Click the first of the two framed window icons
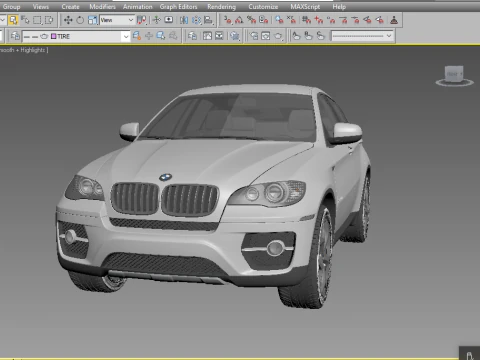 [x=207, y=36]
